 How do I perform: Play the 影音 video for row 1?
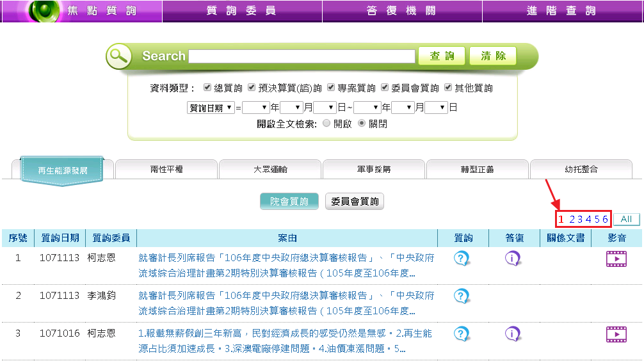coord(616,259)
